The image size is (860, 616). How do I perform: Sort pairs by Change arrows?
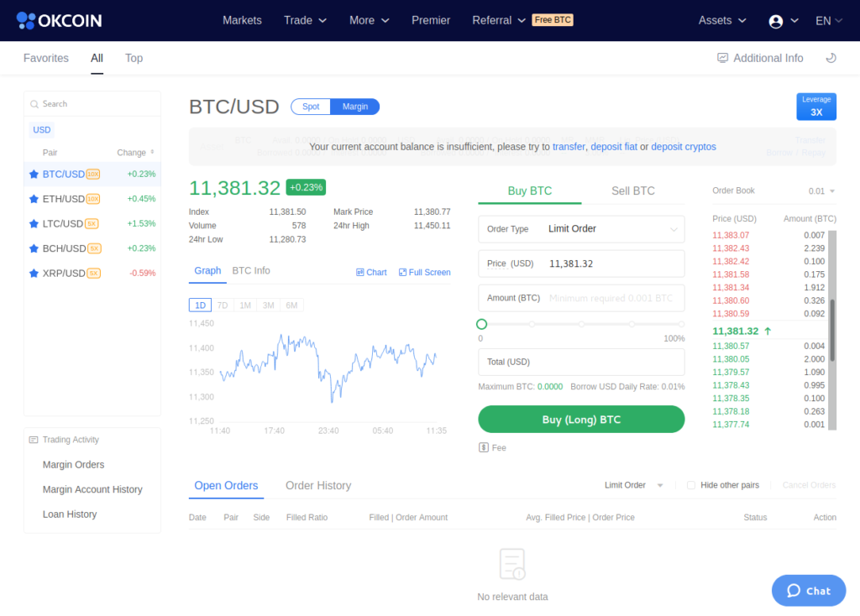click(x=153, y=152)
